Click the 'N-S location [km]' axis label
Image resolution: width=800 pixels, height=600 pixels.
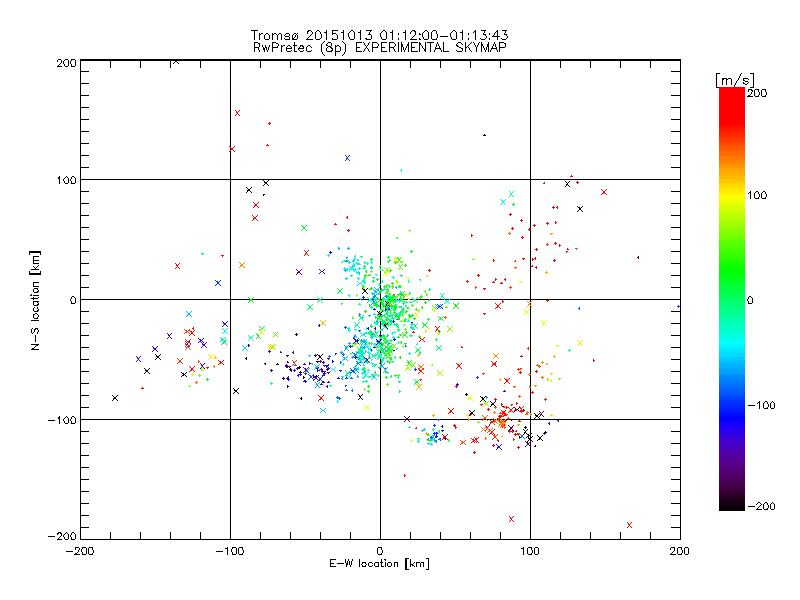[x=35, y=300]
